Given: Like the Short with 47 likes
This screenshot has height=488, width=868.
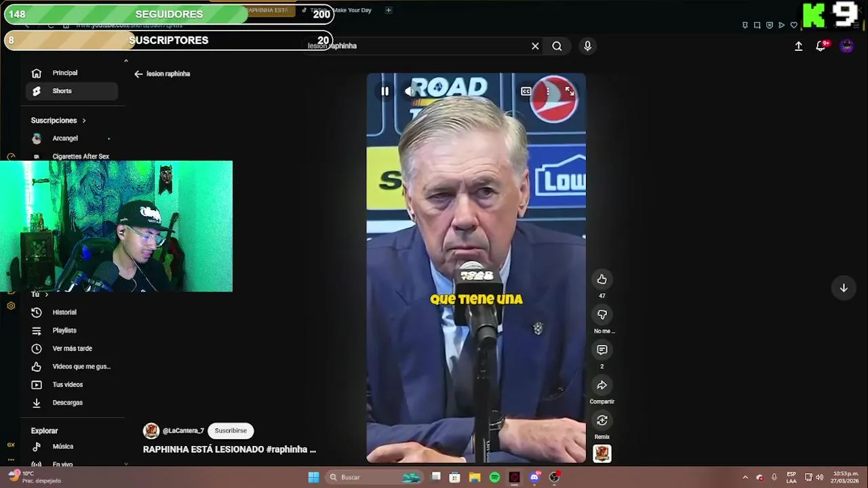Looking at the screenshot, I should pos(601,279).
